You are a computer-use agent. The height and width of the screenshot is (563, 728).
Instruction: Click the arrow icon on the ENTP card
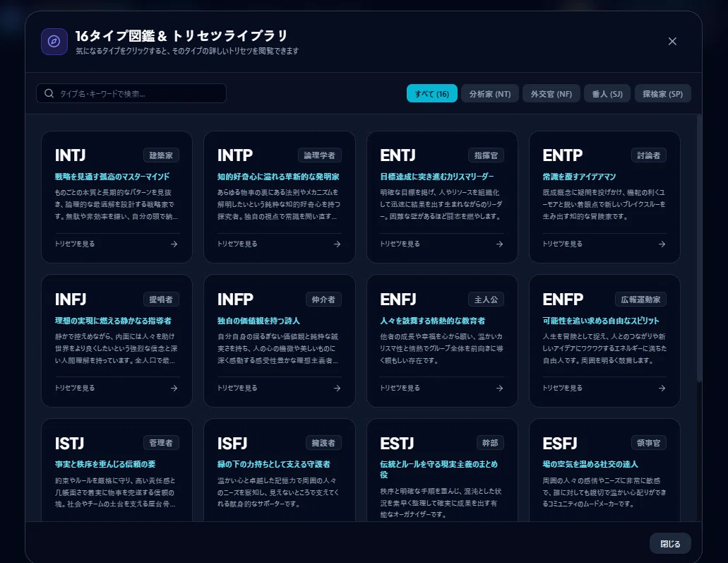(x=662, y=244)
